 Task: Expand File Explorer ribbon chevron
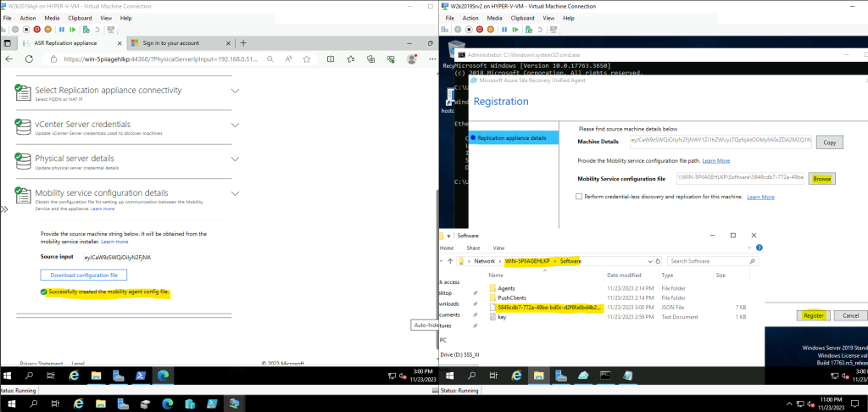tap(749, 248)
